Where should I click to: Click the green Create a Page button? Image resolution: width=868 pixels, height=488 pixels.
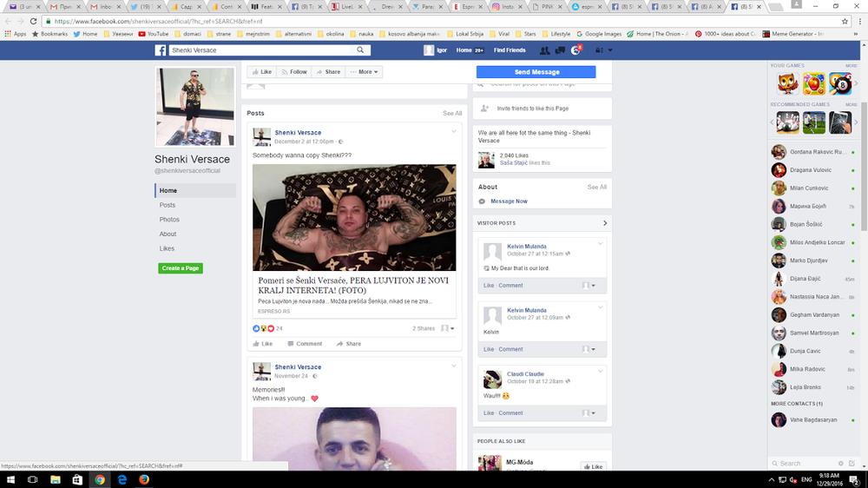pos(181,268)
